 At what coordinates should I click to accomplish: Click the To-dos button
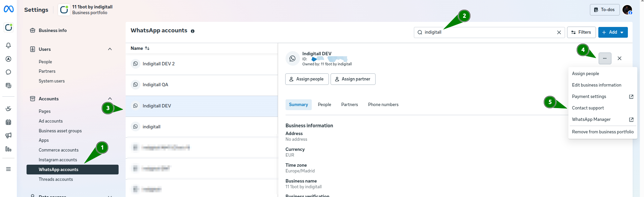point(605,10)
